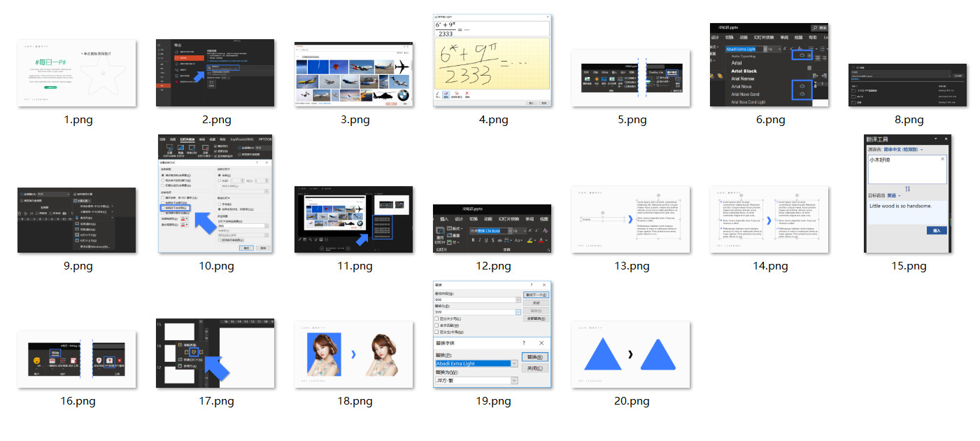This screenshot has height=441, width=980.
Task: Click the file name "10.png"
Action: pos(215,266)
